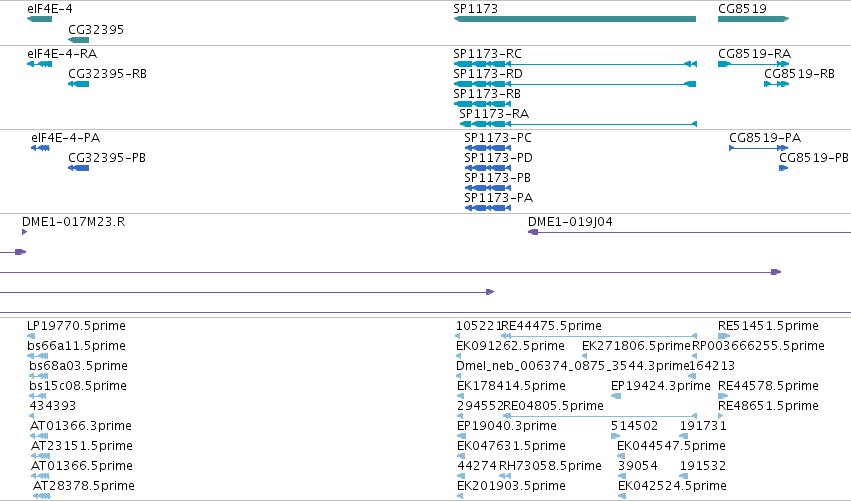Select the SP1173 gene bar

(575, 19)
